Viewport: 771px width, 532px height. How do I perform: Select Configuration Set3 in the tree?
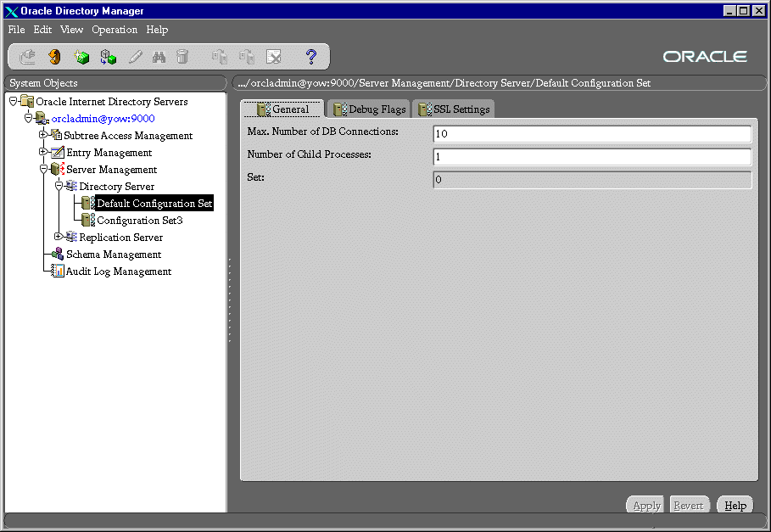(x=139, y=221)
